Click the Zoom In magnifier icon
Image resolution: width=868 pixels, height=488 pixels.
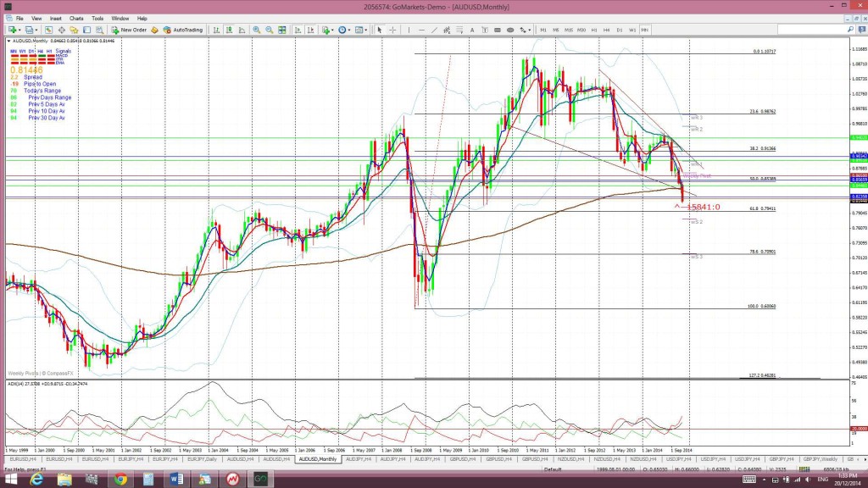[x=256, y=30]
